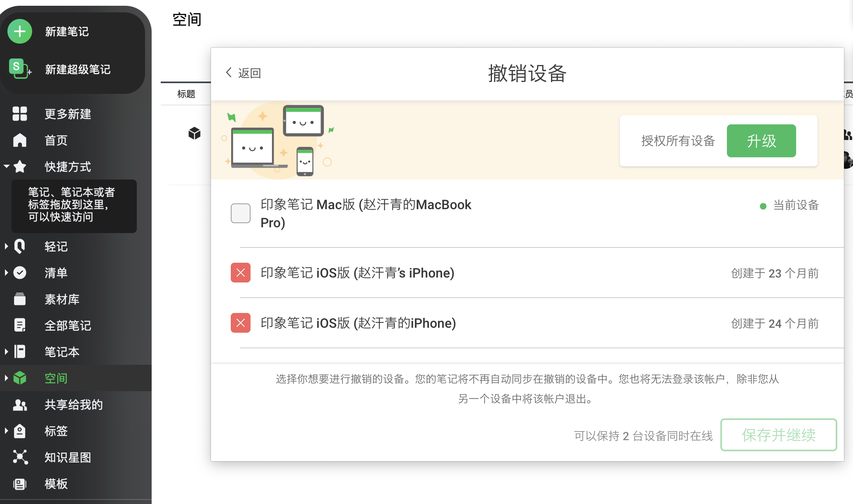Screen dimensions: 853x504
Task: Click the 保存并继续 button
Action: pyautogui.click(x=778, y=435)
